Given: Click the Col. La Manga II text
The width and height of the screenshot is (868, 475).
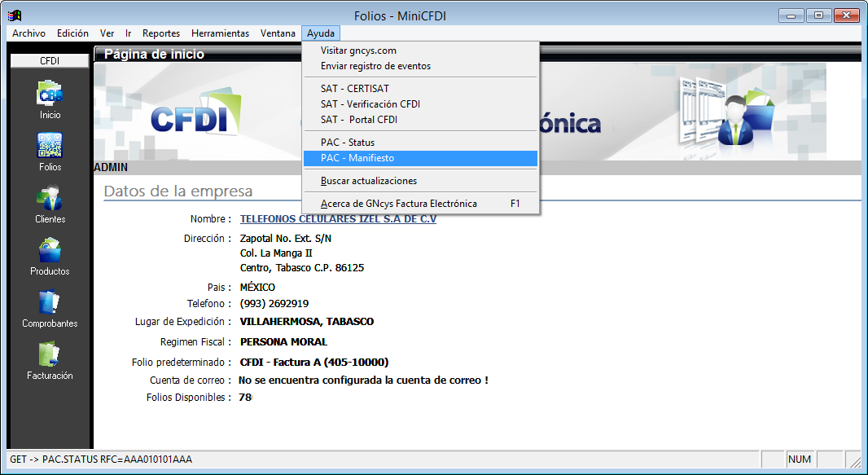Looking at the screenshot, I should click(276, 253).
